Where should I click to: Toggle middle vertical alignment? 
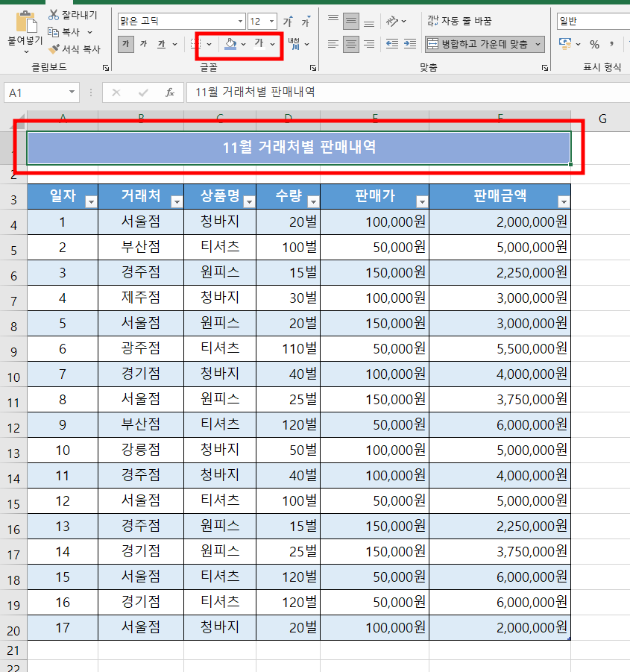pyautogui.click(x=351, y=21)
